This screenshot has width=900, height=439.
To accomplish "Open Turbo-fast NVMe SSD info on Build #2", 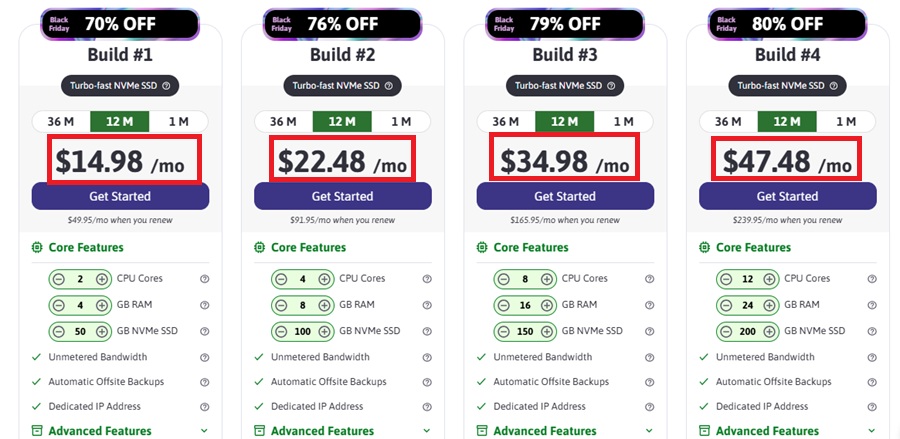I will pyautogui.click(x=388, y=86).
